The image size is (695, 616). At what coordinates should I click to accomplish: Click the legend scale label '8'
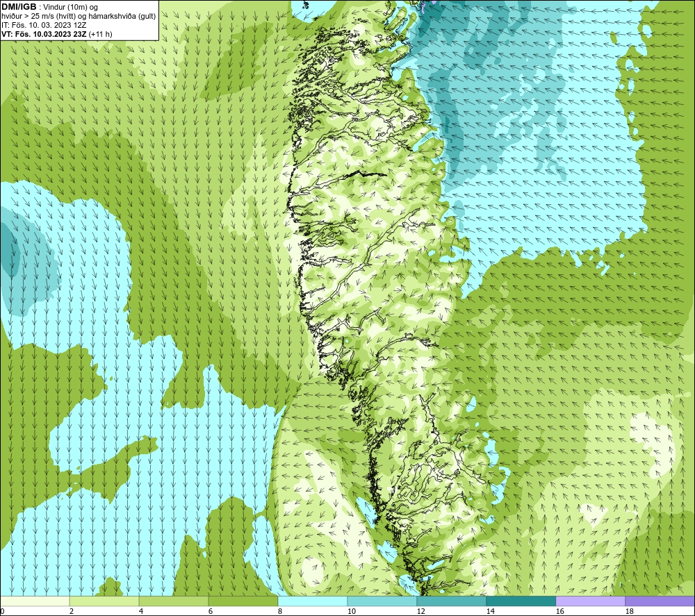pyautogui.click(x=280, y=612)
